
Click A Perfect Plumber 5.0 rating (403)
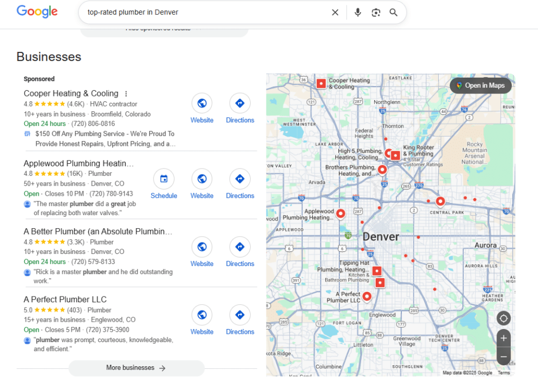[53, 310]
